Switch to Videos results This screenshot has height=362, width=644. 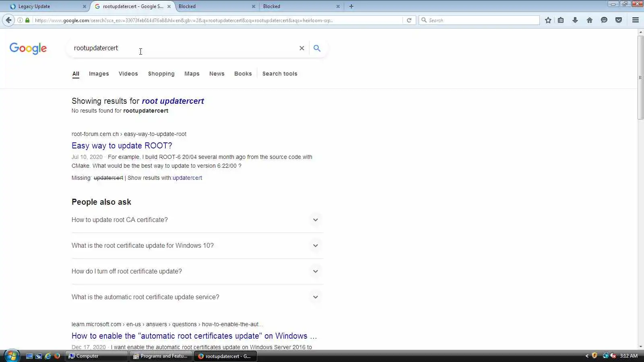click(128, 74)
